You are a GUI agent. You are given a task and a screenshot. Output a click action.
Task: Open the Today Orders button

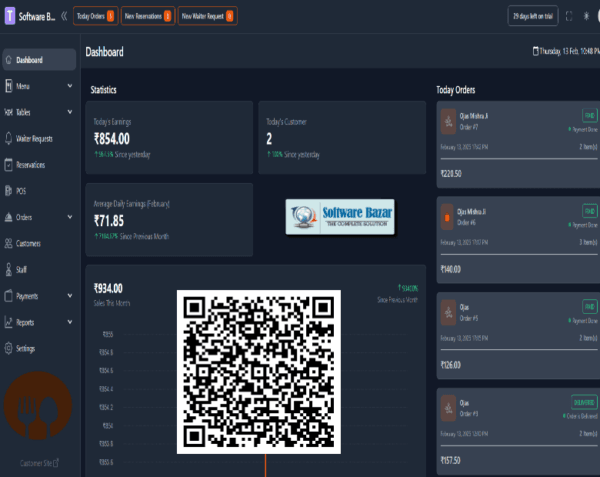[x=96, y=16]
